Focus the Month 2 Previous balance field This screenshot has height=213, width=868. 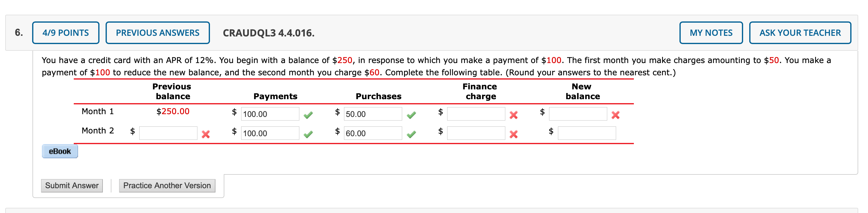(168, 133)
